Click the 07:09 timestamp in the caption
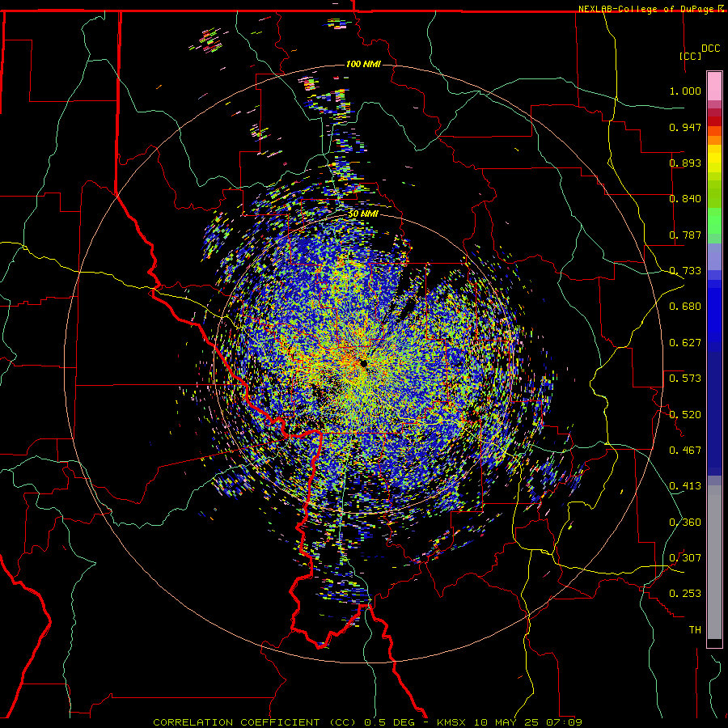728x728 pixels. (x=564, y=722)
